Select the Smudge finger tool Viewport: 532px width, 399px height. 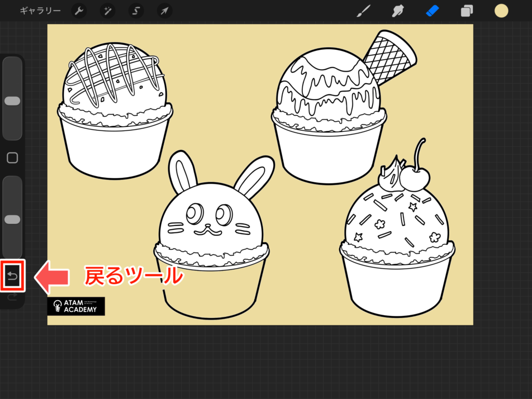click(399, 11)
